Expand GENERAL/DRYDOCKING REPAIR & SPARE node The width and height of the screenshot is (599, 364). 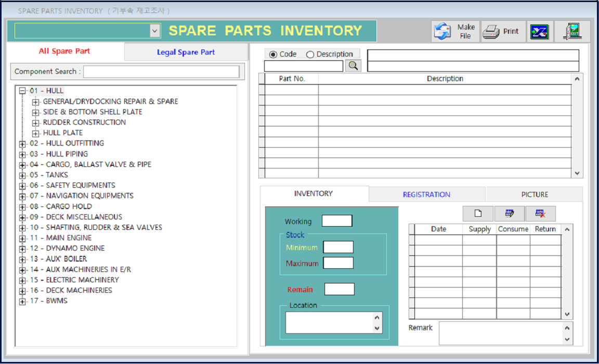point(35,102)
